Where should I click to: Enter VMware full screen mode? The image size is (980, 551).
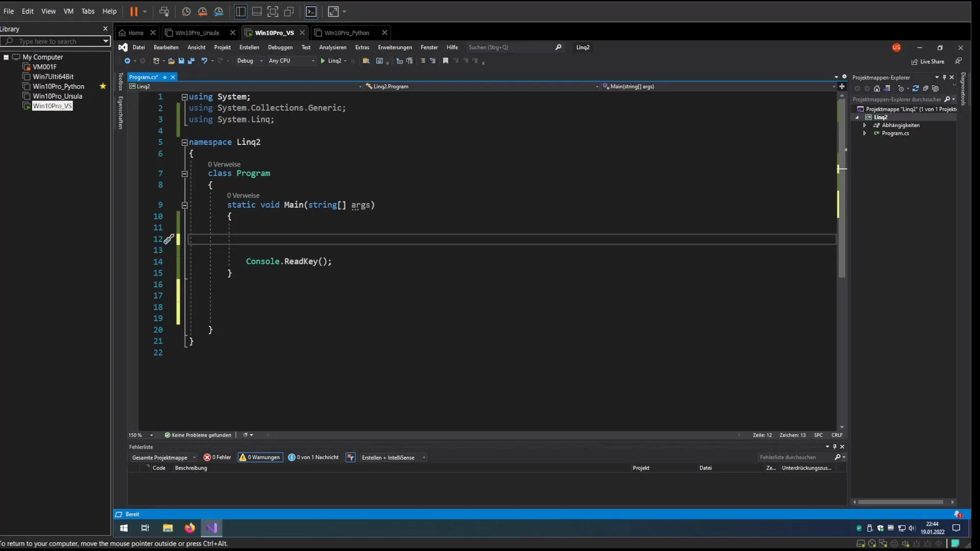(273, 11)
